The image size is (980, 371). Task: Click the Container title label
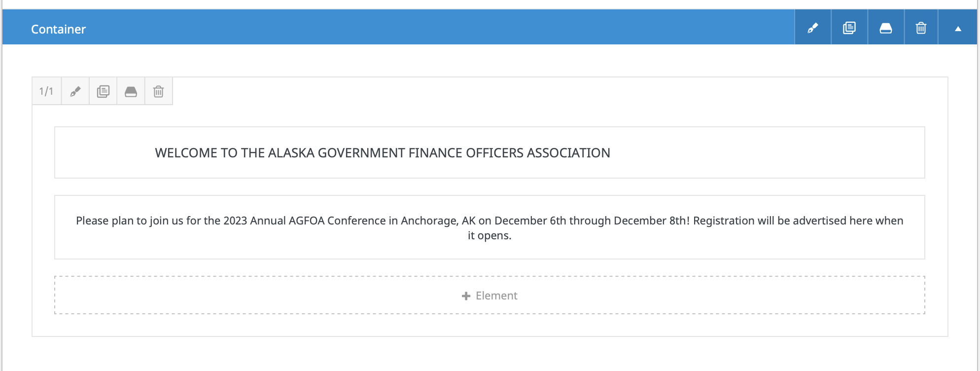point(58,29)
